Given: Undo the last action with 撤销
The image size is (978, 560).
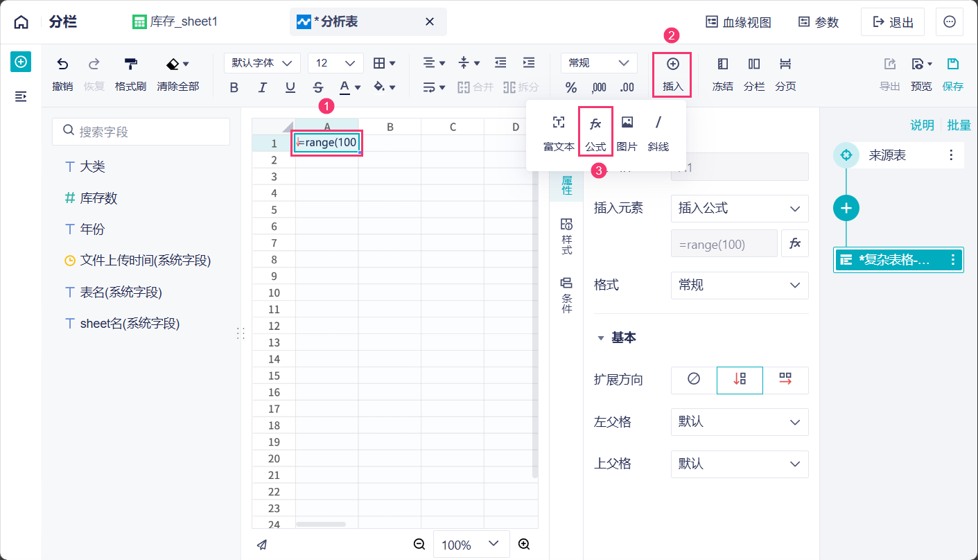Looking at the screenshot, I should coord(62,75).
